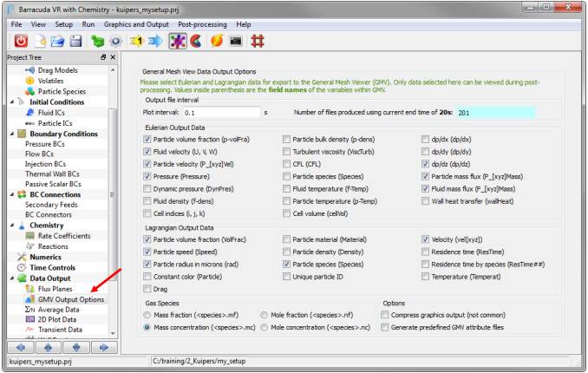This screenshot has height=373, width=588.
Task: Open Graphics and Output menu
Action: [x=136, y=24]
